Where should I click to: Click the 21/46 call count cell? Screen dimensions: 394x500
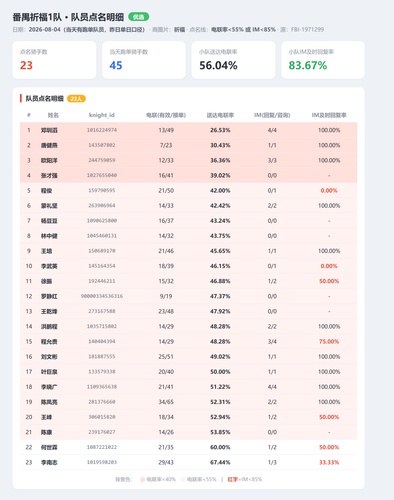166,251
